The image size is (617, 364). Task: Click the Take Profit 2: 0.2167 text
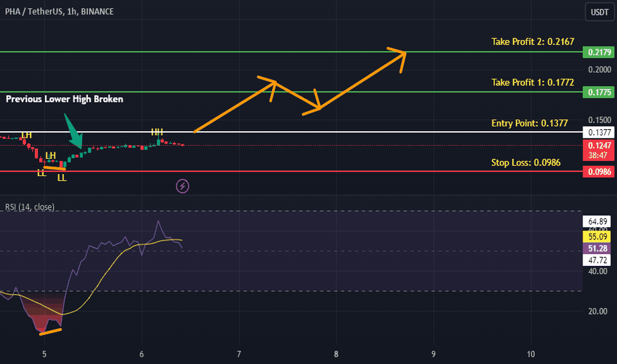(532, 41)
